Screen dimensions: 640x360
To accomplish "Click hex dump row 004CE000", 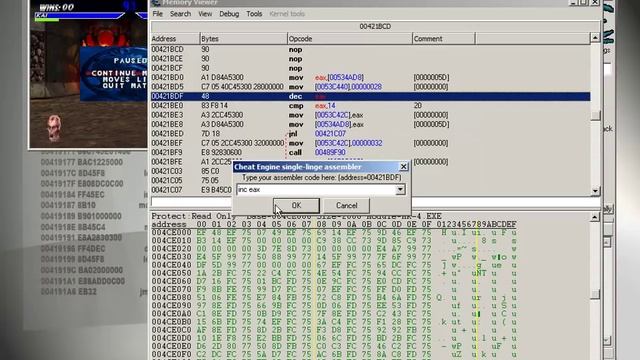I will pos(334,233).
